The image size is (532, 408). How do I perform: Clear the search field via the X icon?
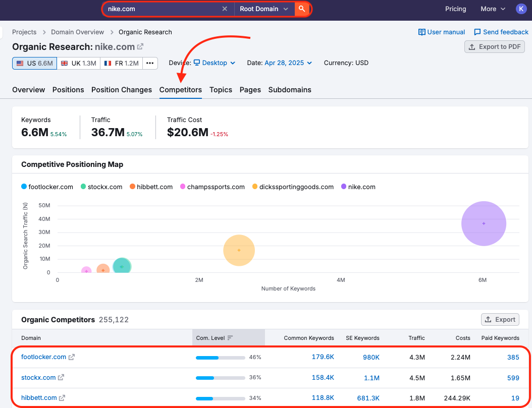tap(225, 9)
